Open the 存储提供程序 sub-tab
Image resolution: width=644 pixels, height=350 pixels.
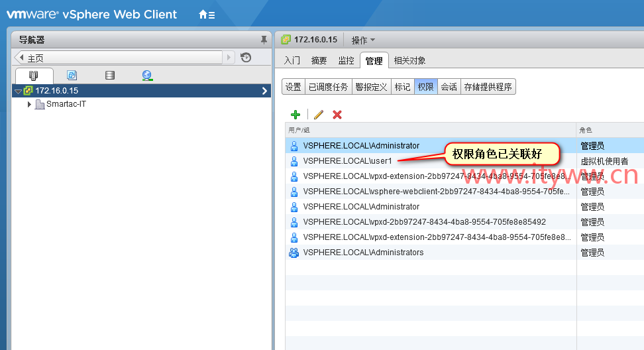[x=488, y=87]
